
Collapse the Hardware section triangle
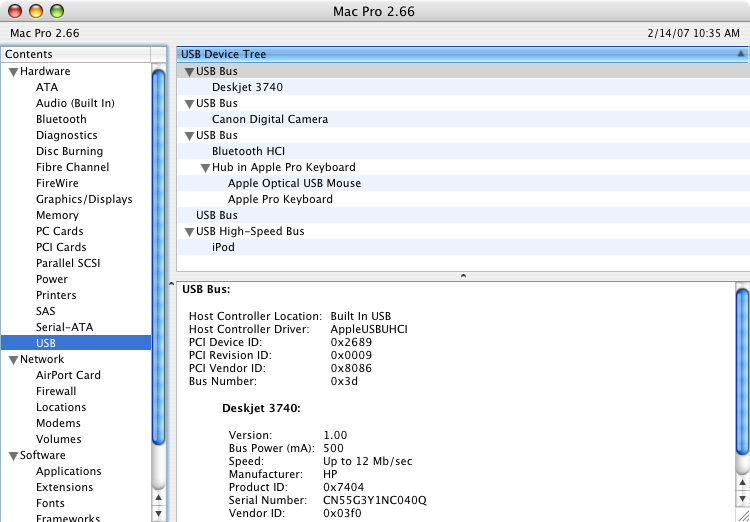[x=13, y=72]
